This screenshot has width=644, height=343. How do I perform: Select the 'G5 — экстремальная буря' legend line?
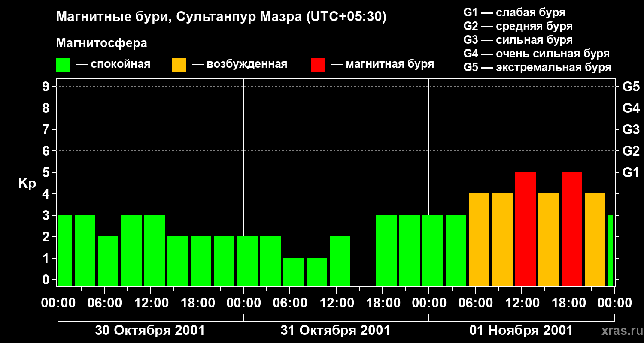(x=538, y=67)
